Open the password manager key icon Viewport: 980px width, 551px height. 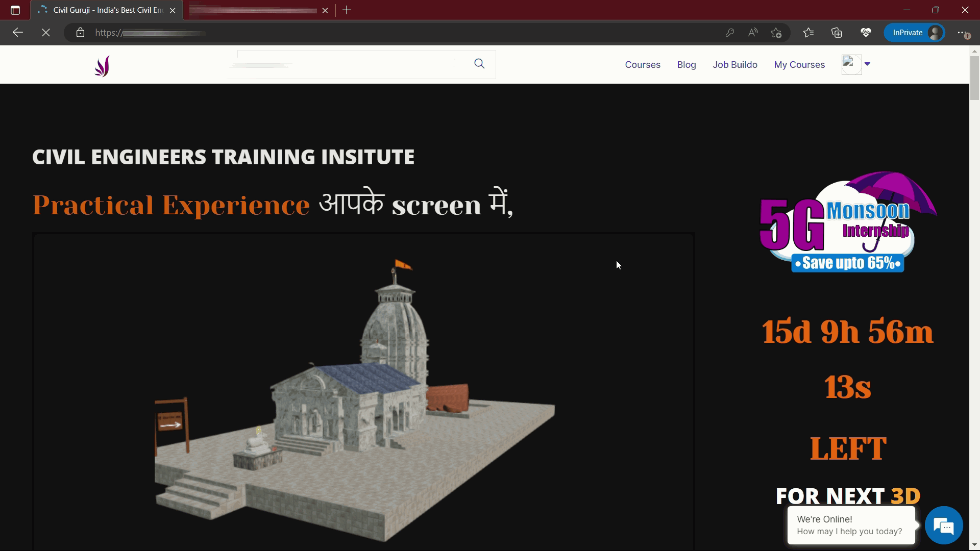(729, 33)
